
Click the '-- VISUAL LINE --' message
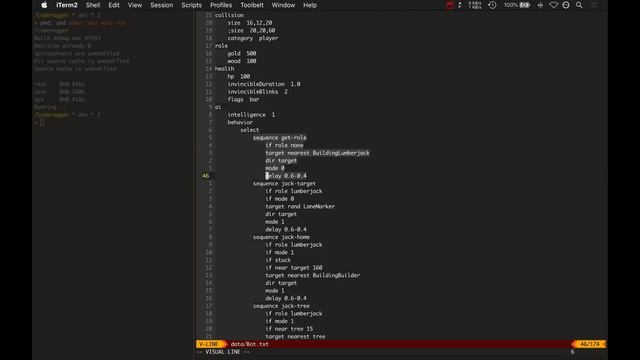click(x=223, y=352)
